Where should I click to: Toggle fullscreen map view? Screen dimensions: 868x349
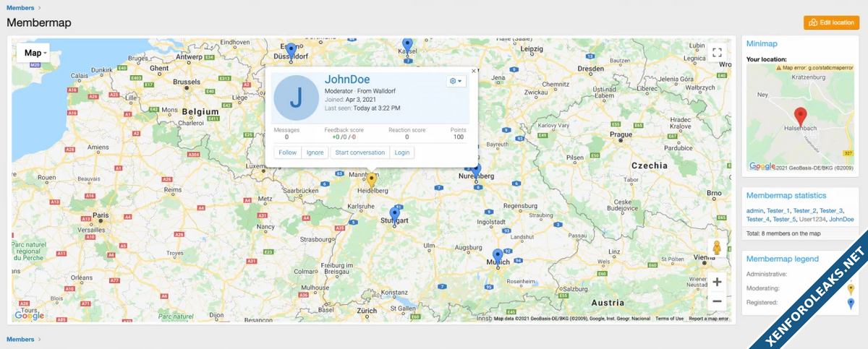717,52
